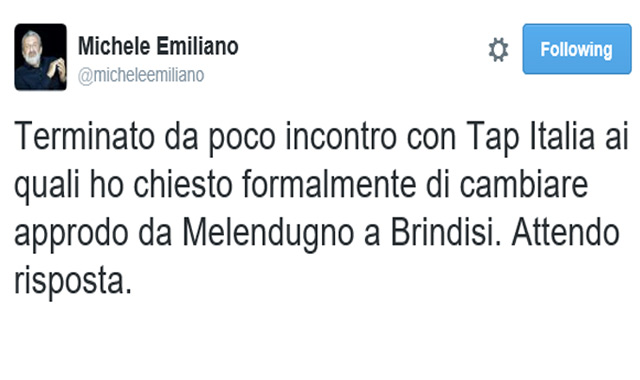640x380 pixels.
Task: Click Michele Emiliano's profile avatar
Action: [x=40, y=57]
